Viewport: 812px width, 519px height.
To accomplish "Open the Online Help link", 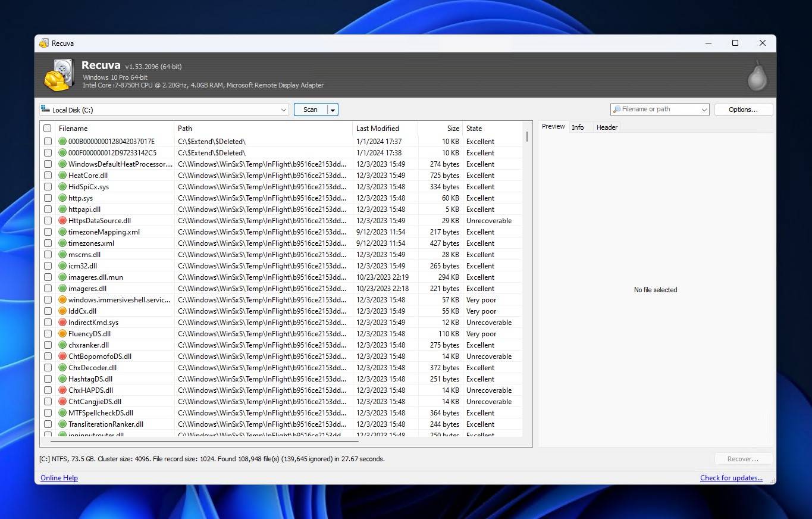I will point(59,478).
